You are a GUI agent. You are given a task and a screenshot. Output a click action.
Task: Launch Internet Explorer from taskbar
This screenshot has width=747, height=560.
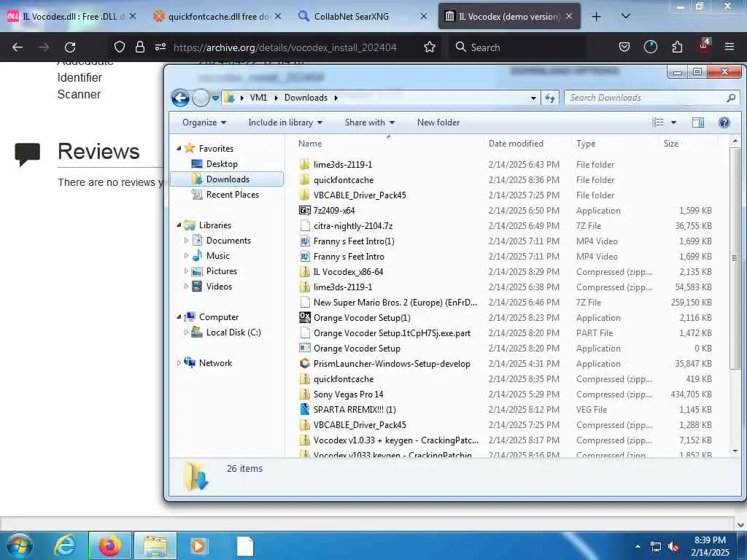click(65, 545)
